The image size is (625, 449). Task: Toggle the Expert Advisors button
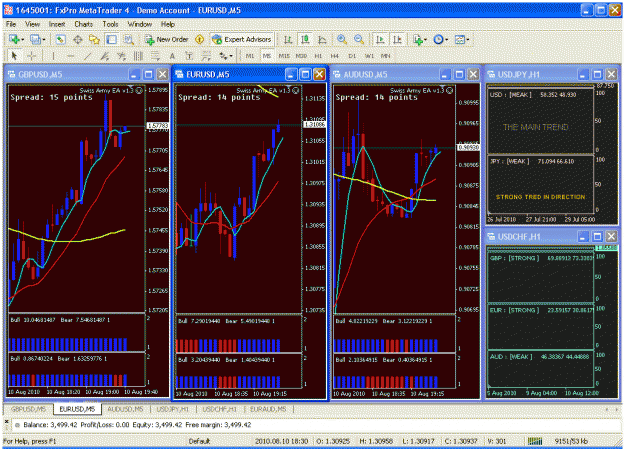coord(242,39)
